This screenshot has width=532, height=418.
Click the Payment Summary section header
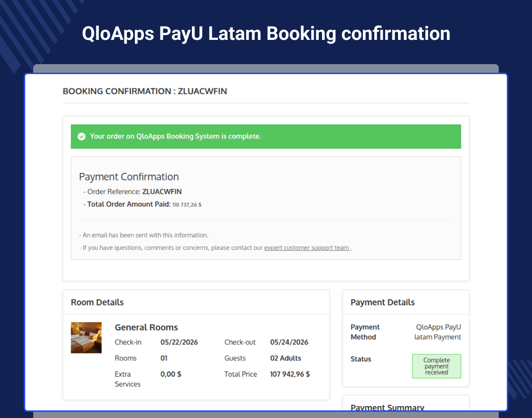387,407
